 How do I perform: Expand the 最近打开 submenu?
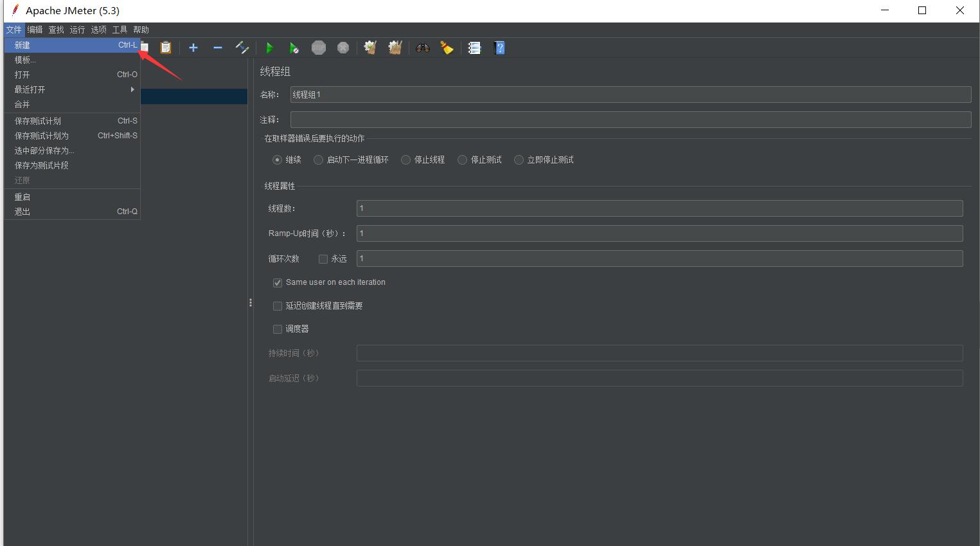tap(72, 89)
